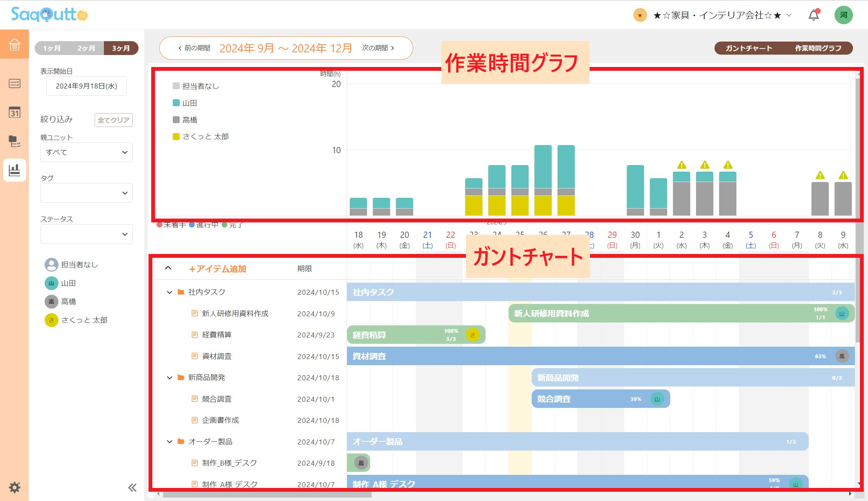Open the folder checklist sidebar icon
Viewport: 868px width, 501px height.
pyautogui.click(x=14, y=141)
